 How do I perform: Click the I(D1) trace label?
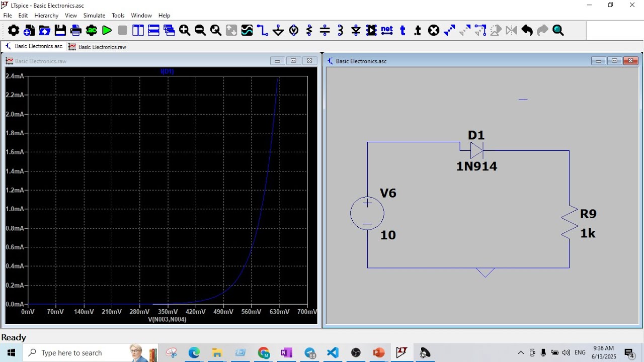coord(167,71)
